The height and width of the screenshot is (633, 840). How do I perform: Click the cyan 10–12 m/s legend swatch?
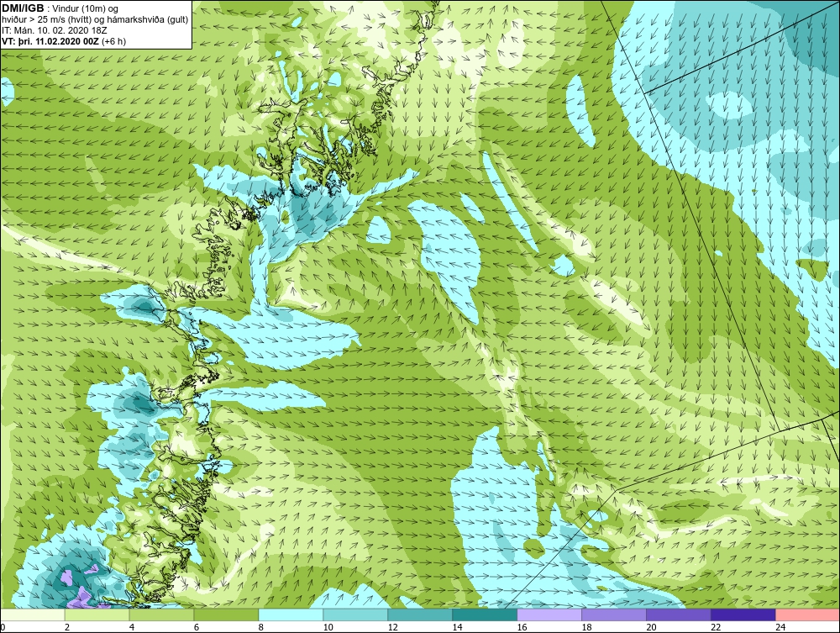(355, 615)
